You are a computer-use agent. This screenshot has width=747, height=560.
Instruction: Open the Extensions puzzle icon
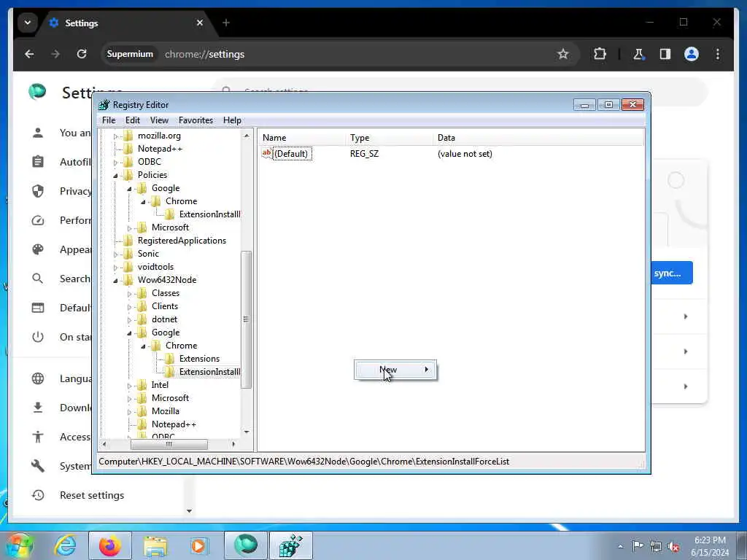click(x=600, y=54)
